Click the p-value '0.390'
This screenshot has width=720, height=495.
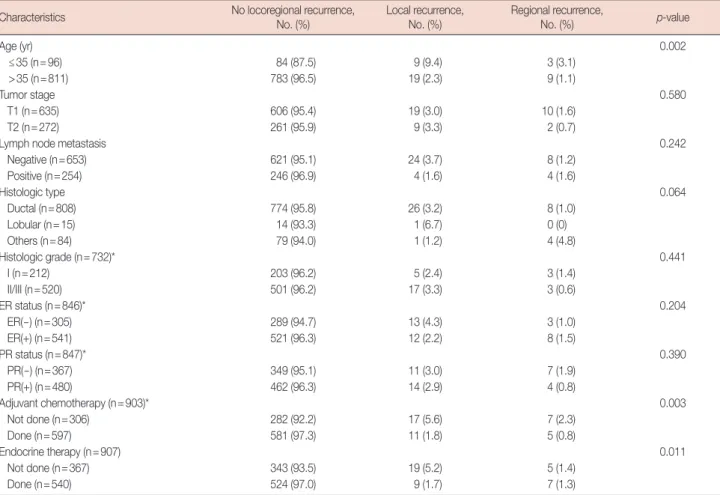pyautogui.click(x=673, y=354)
